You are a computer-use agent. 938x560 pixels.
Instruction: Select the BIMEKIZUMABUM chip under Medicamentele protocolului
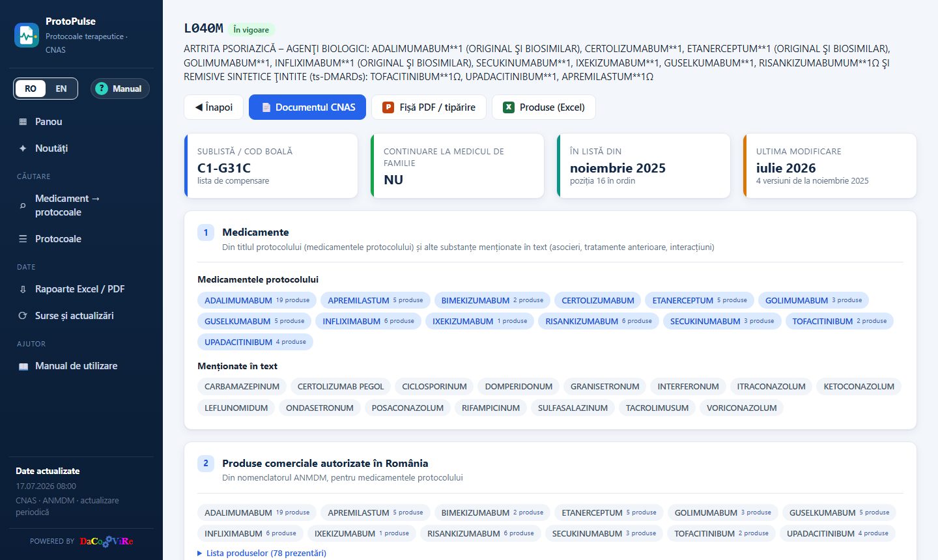pos(492,300)
